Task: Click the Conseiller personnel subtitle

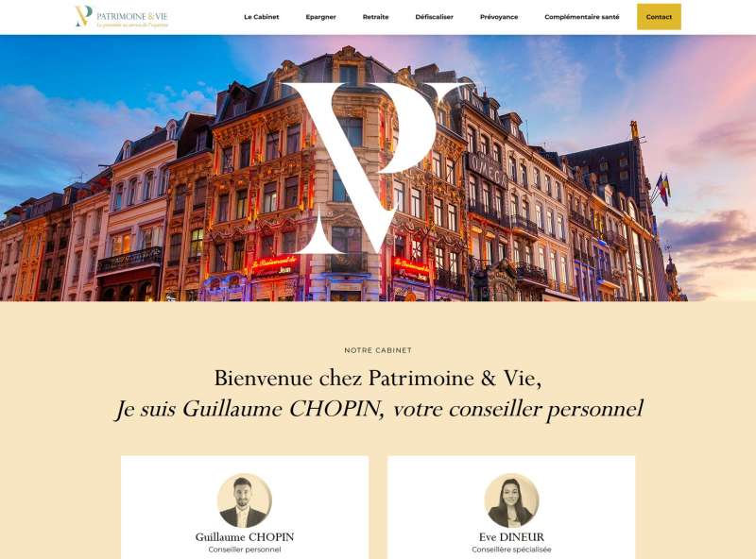Action: pos(245,550)
